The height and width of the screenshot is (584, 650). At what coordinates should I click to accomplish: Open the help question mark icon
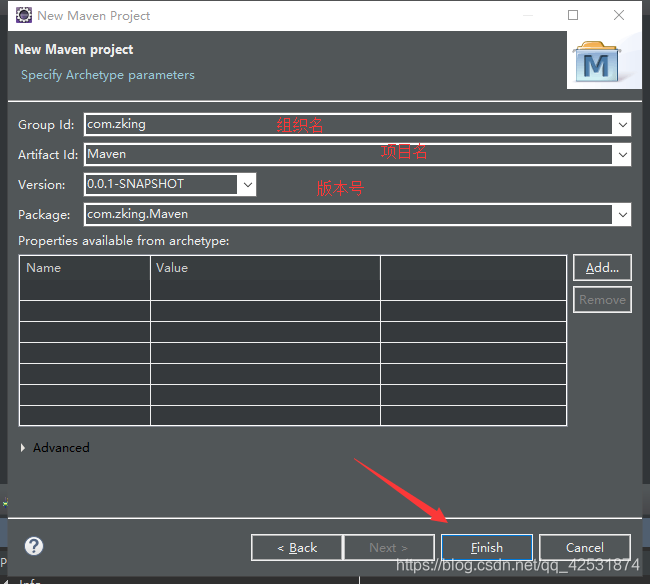click(34, 546)
